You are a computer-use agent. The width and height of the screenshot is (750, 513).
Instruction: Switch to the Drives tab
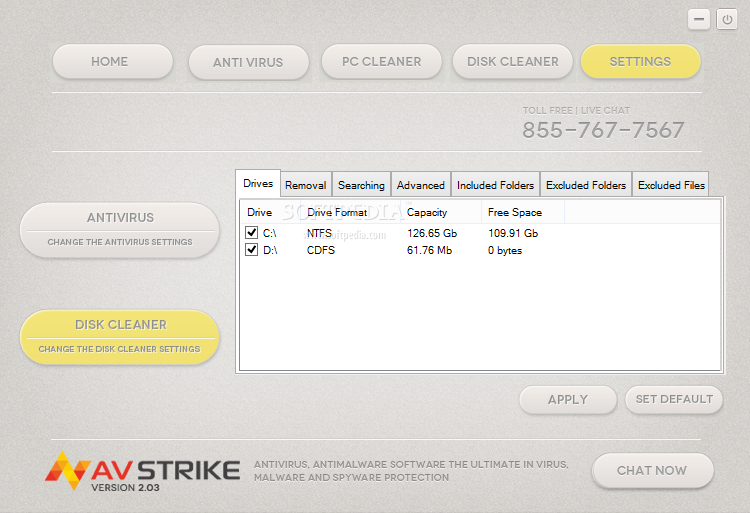[258, 183]
